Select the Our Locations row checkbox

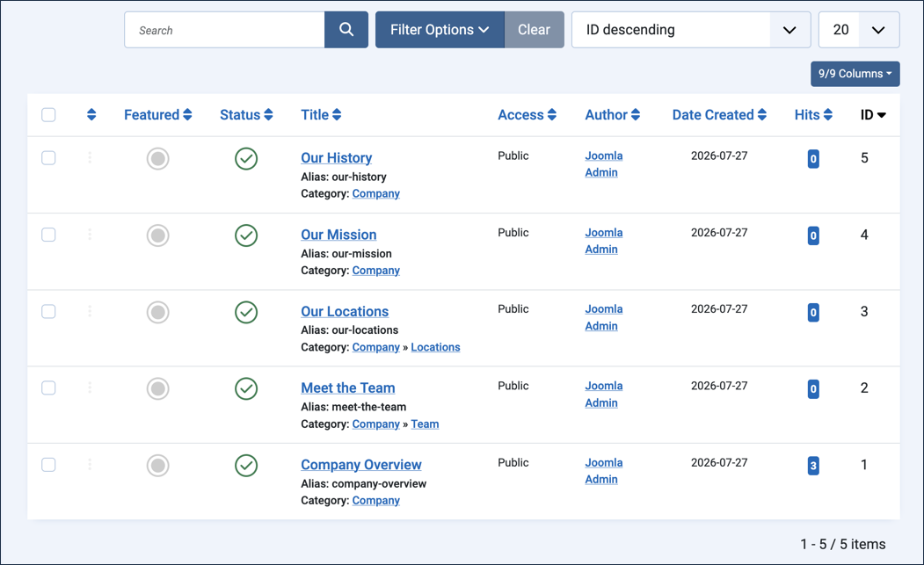coord(48,311)
